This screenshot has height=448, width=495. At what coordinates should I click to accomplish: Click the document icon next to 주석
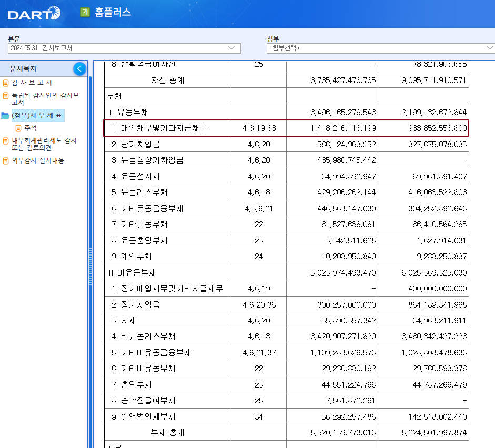click(x=18, y=128)
